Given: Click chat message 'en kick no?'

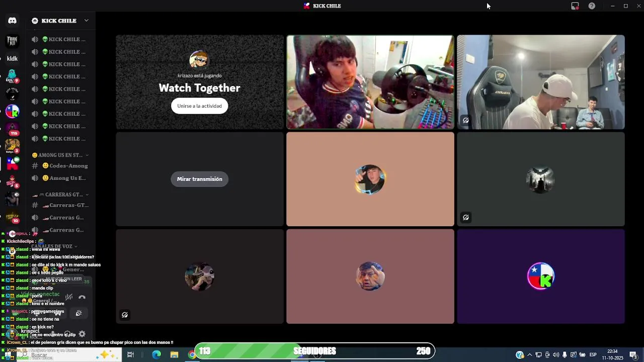Looking at the screenshot, I should (43, 327).
